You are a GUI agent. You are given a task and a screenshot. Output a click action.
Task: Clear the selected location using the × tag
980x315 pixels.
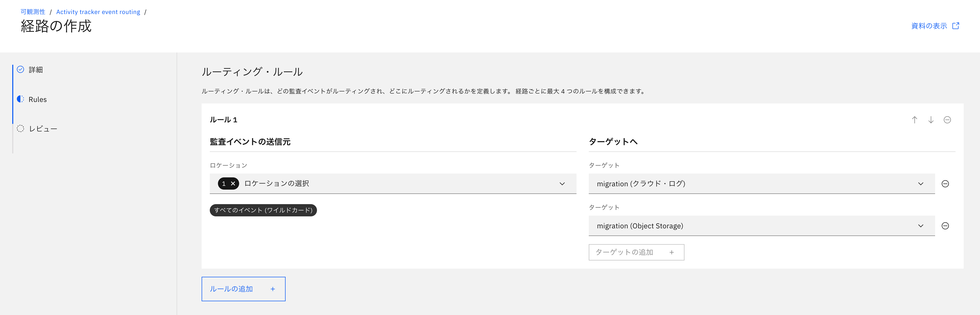tap(233, 183)
